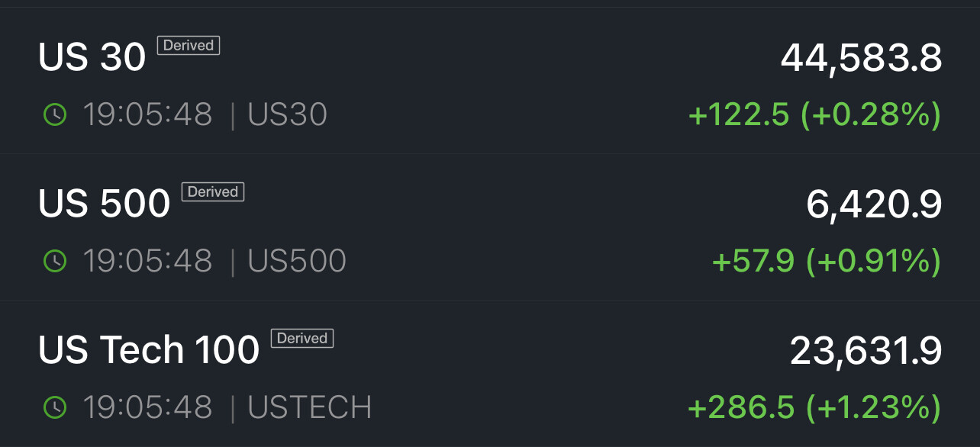Click the Derived badge next to US Tech 100
The image size is (980, 447).
[x=302, y=339]
